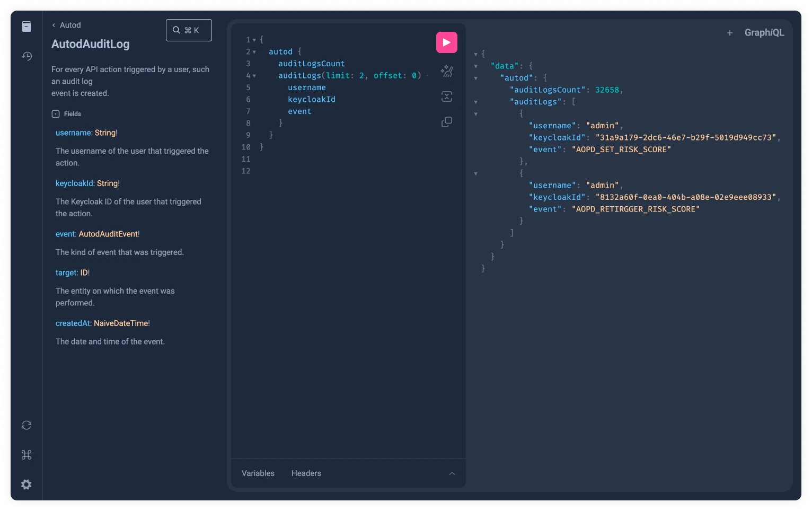Image resolution: width=812 pixels, height=511 pixels.
Task: Collapse the auditLogs array in the response
Action: point(475,101)
